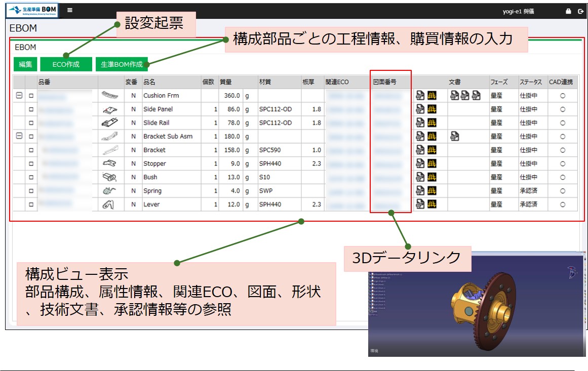Open yellow 3D shape icon for Lever
This screenshot has height=371, width=588.
(x=432, y=204)
